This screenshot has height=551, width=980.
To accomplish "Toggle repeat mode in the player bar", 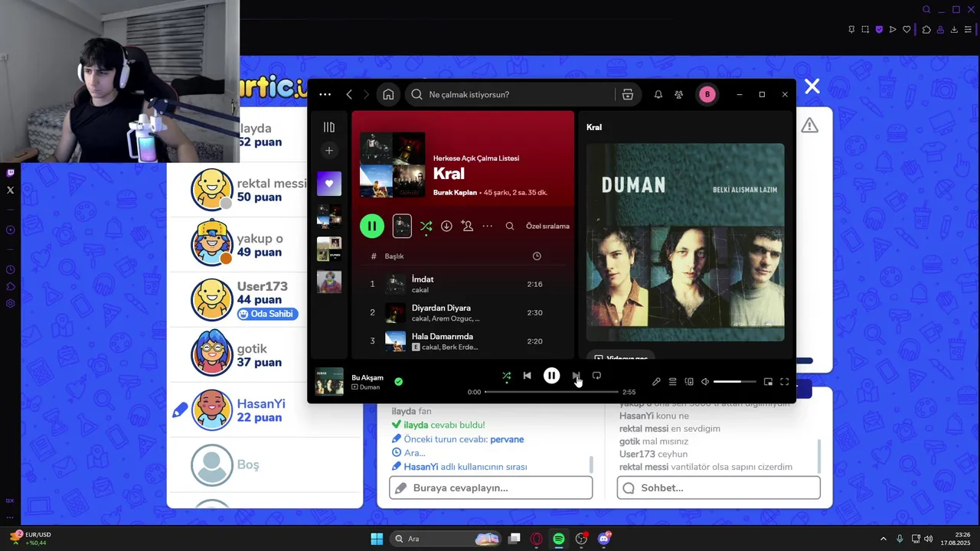I will coord(596,376).
